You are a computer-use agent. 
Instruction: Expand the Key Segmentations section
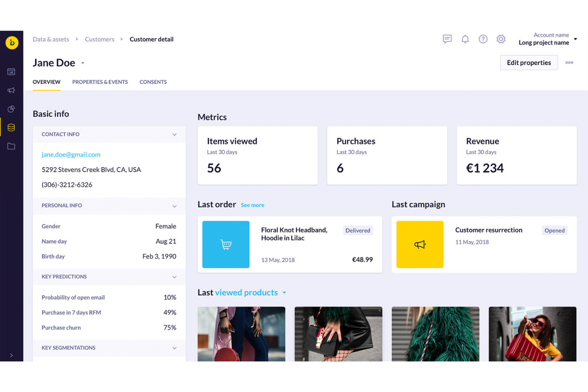coord(174,348)
